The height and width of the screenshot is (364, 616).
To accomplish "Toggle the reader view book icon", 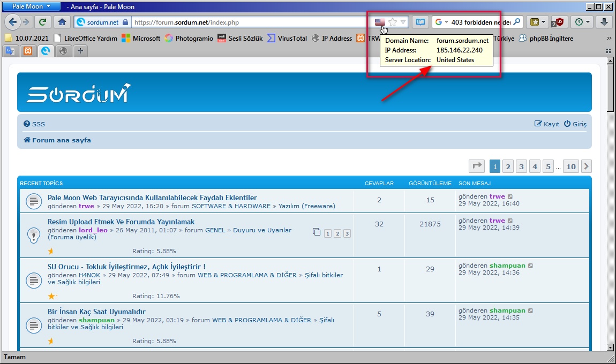I will tap(420, 22).
